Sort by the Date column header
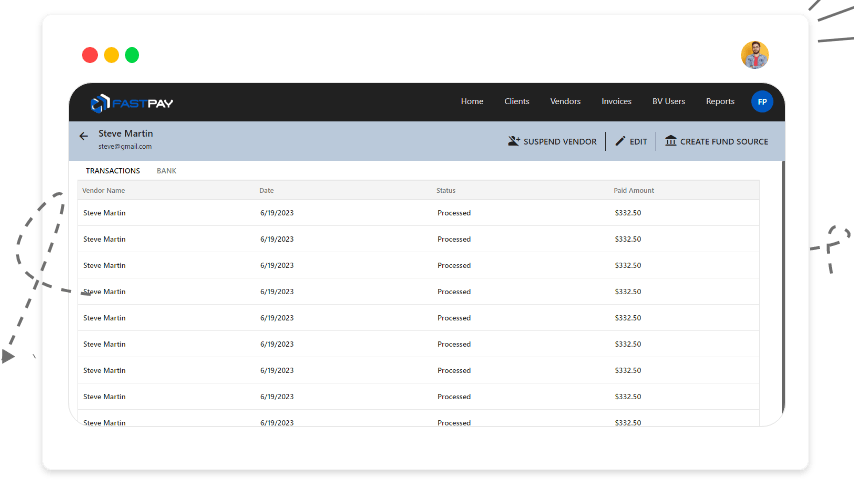Screen dimensions: 854x483 tap(266, 190)
